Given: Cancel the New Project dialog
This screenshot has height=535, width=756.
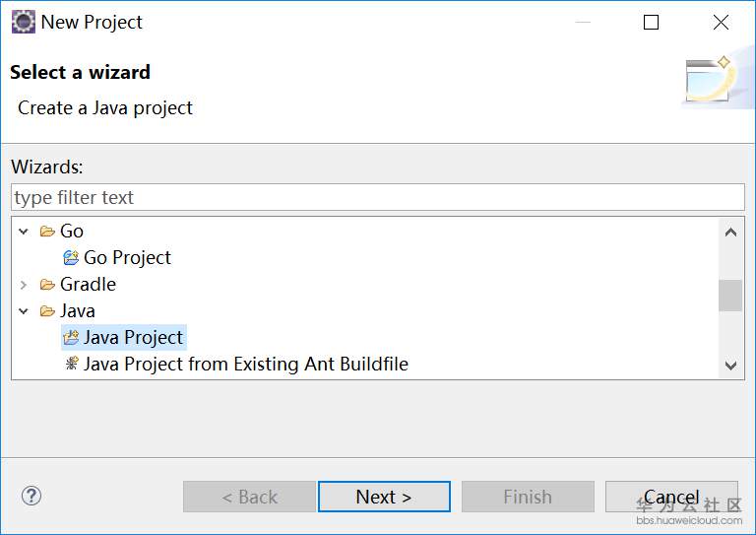Looking at the screenshot, I should (671, 497).
